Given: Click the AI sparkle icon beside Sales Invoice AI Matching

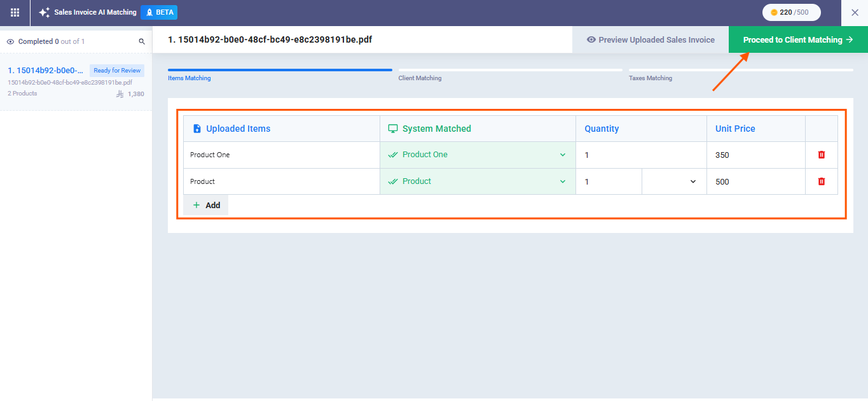Looking at the screenshot, I should point(44,12).
